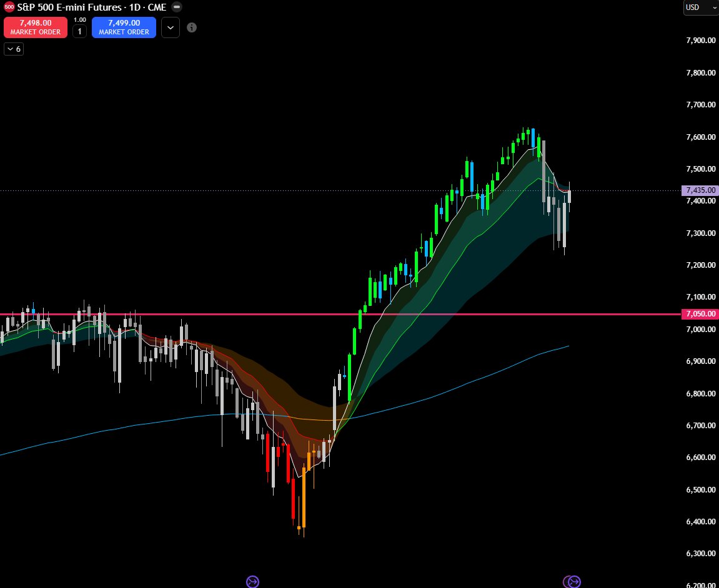Edit the order quantity field showing 1

[x=79, y=31]
